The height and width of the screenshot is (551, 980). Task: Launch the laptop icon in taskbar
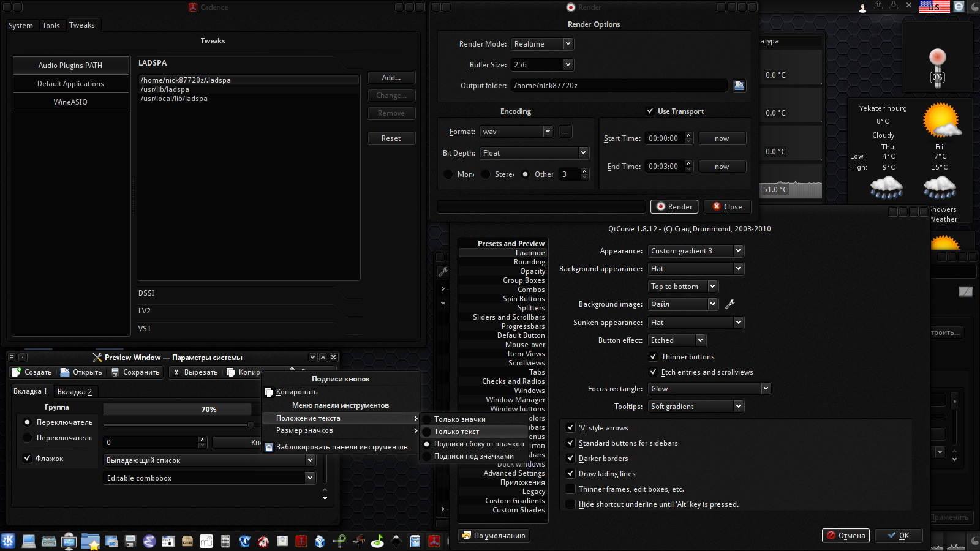coord(28,541)
